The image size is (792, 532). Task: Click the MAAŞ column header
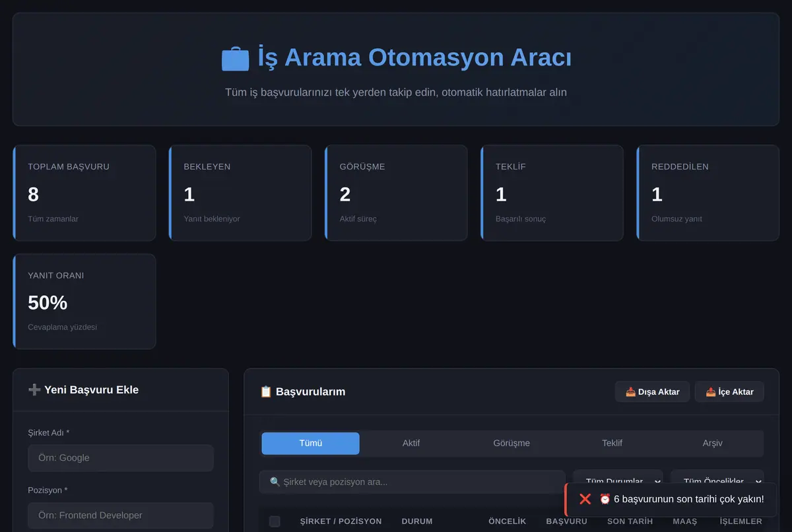pyautogui.click(x=684, y=521)
